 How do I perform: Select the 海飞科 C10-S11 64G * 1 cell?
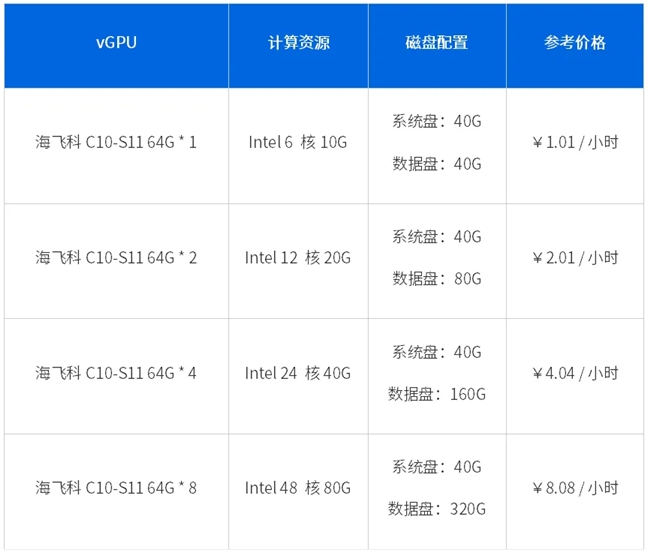(x=116, y=142)
